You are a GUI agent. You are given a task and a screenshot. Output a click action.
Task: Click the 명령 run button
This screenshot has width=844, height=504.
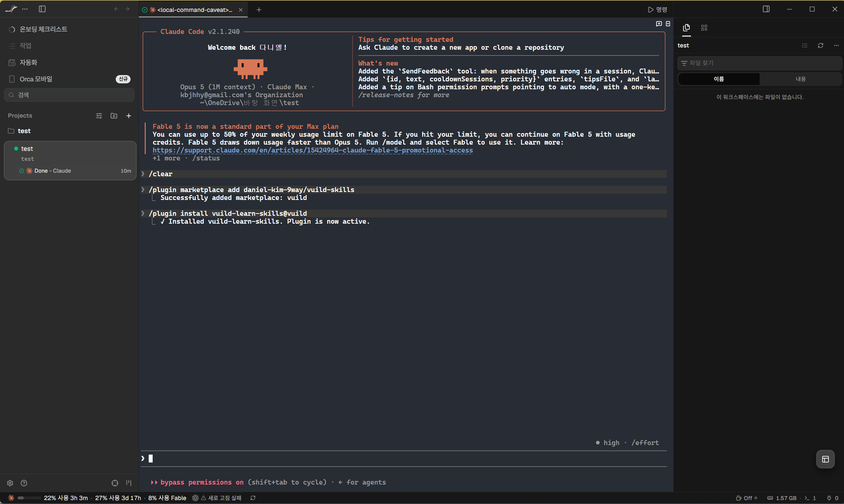[657, 10]
